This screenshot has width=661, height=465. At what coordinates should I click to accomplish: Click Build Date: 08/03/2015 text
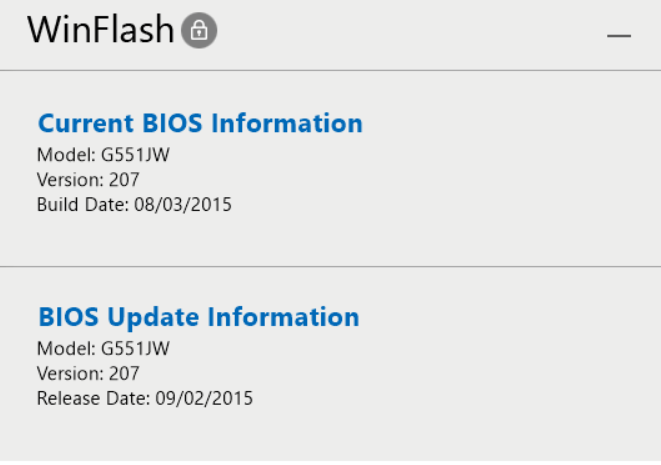click(134, 204)
